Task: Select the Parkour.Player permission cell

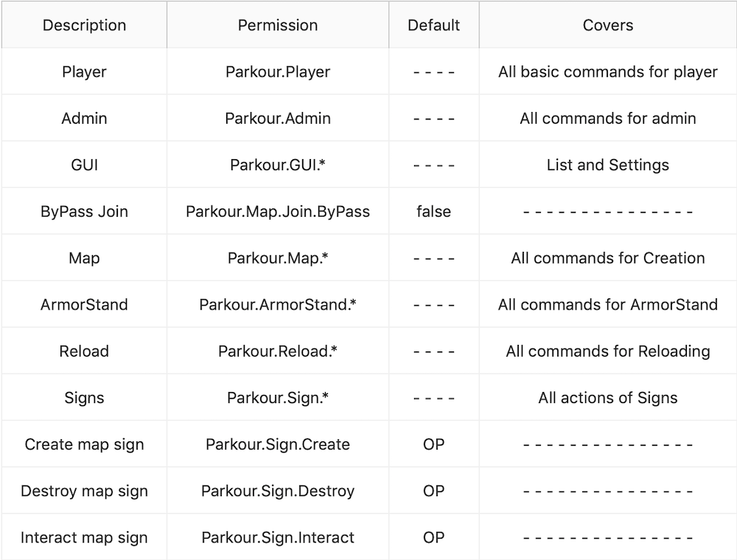Action: [278, 71]
